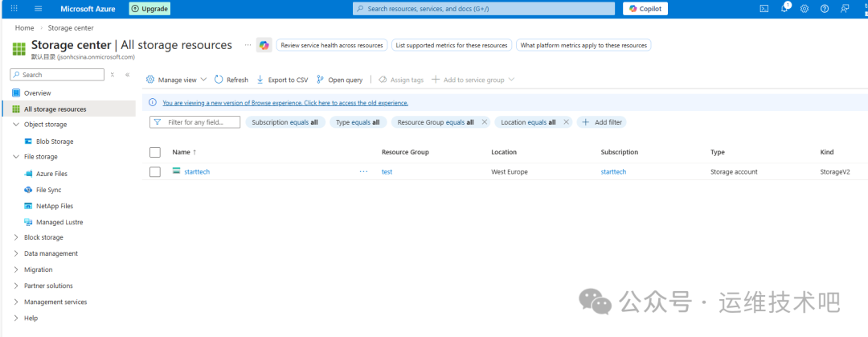The image size is (868, 337).
Task: Open the test resource group link
Action: (387, 172)
